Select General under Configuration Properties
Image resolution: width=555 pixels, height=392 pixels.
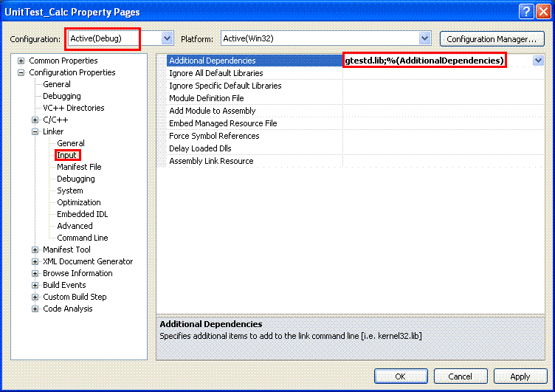57,84
